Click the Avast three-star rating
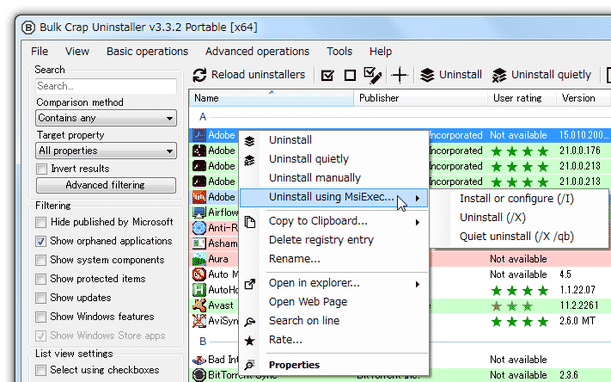This screenshot has height=382, width=611. (512, 306)
